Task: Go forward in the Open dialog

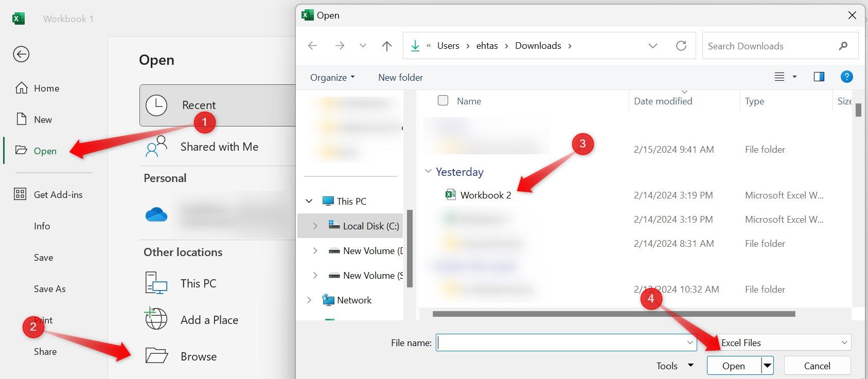Action: 340,46
